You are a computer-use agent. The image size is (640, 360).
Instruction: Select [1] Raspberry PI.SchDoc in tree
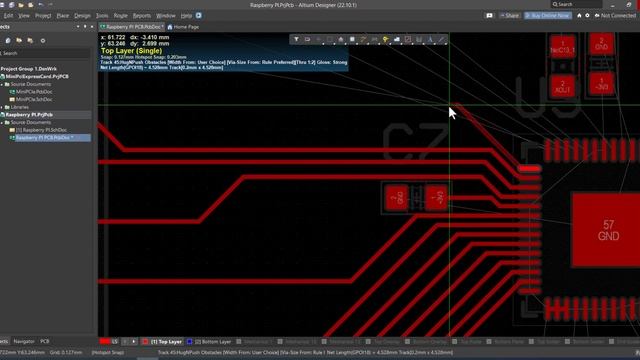click(x=41, y=130)
